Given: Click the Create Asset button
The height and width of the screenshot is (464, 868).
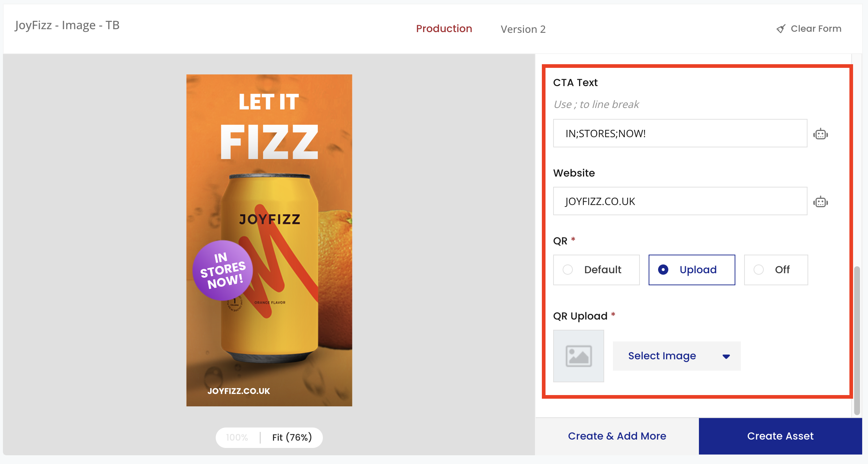Looking at the screenshot, I should (x=780, y=436).
